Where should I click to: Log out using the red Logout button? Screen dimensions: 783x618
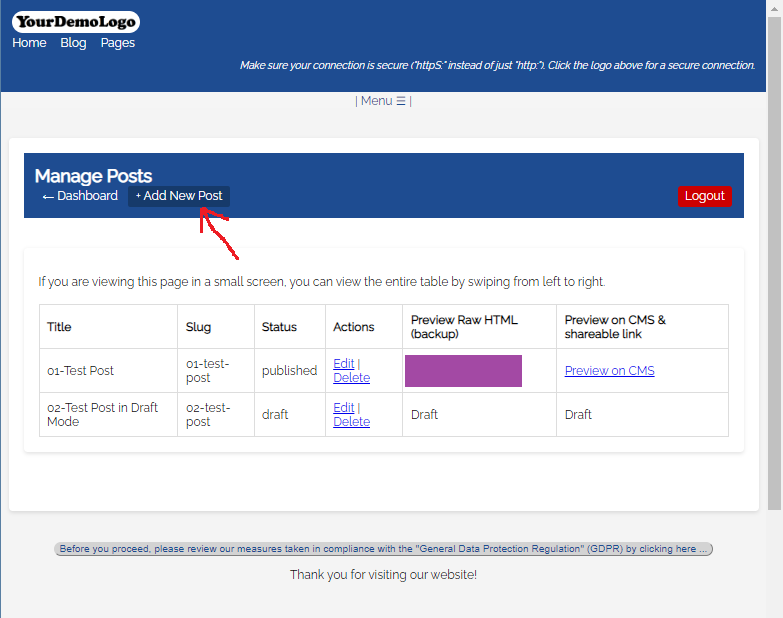pos(704,196)
